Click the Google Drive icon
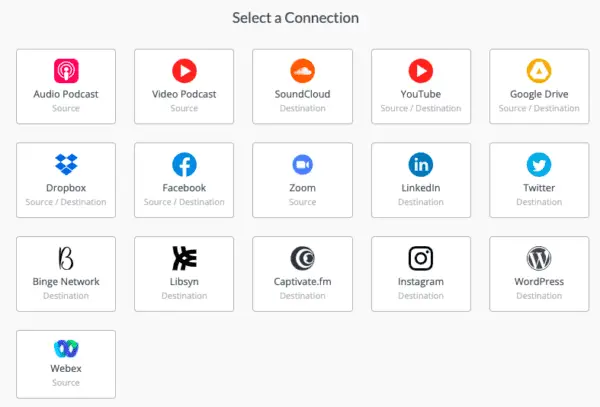 point(539,71)
